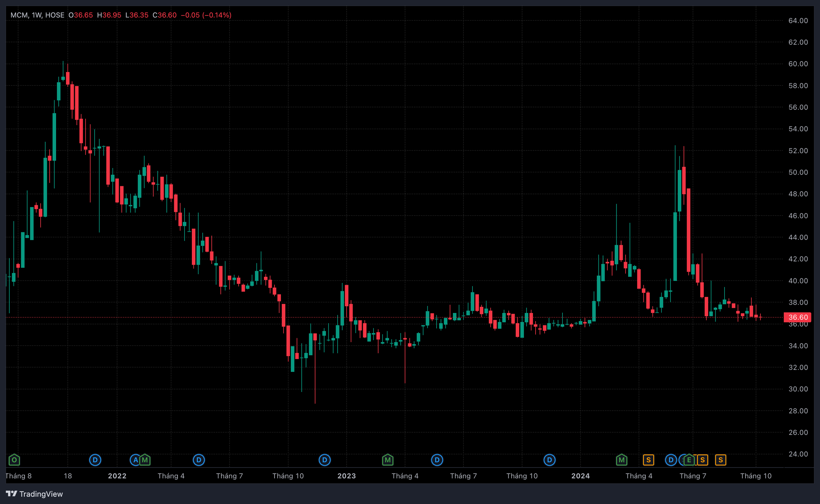Click the rightmost orange S marker

pos(721,460)
